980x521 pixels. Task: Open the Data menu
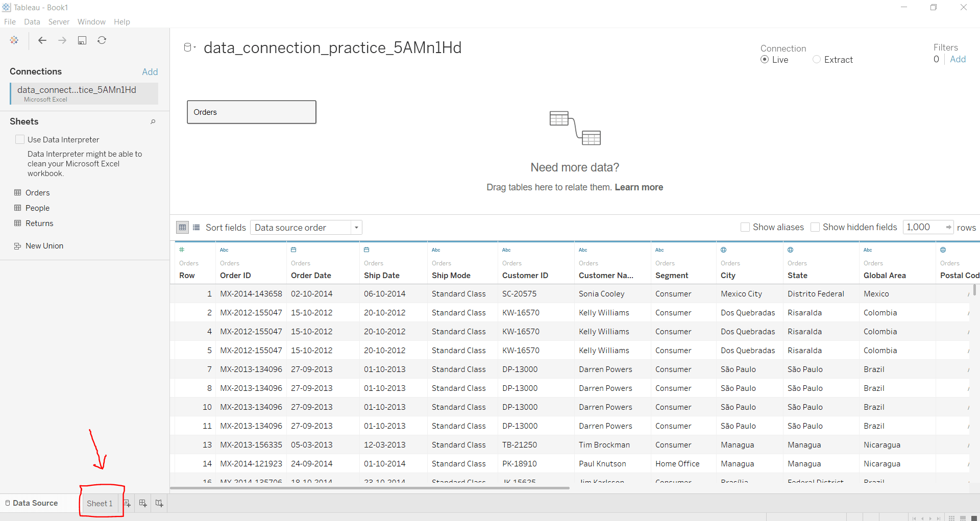[32, 21]
